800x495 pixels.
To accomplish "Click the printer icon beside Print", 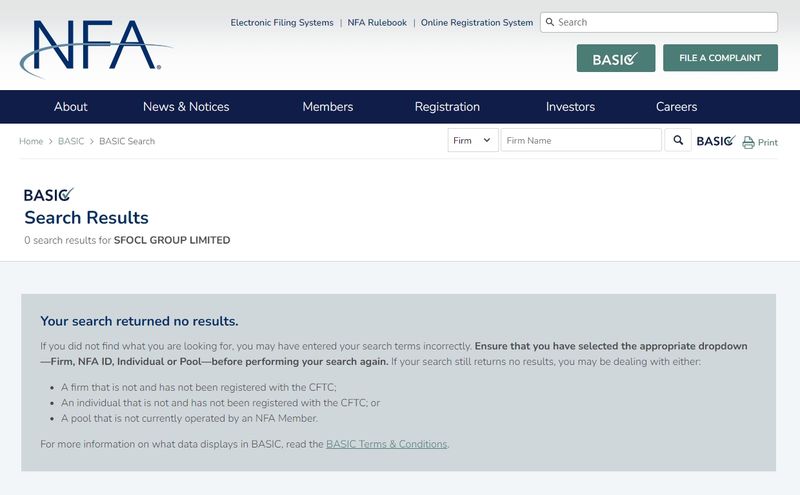I will (748, 142).
